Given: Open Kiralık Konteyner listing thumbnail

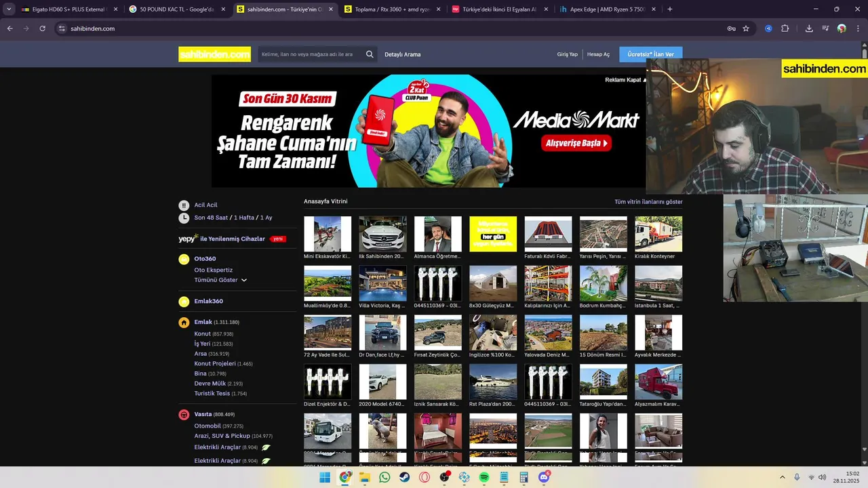Looking at the screenshot, I should coord(658,234).
